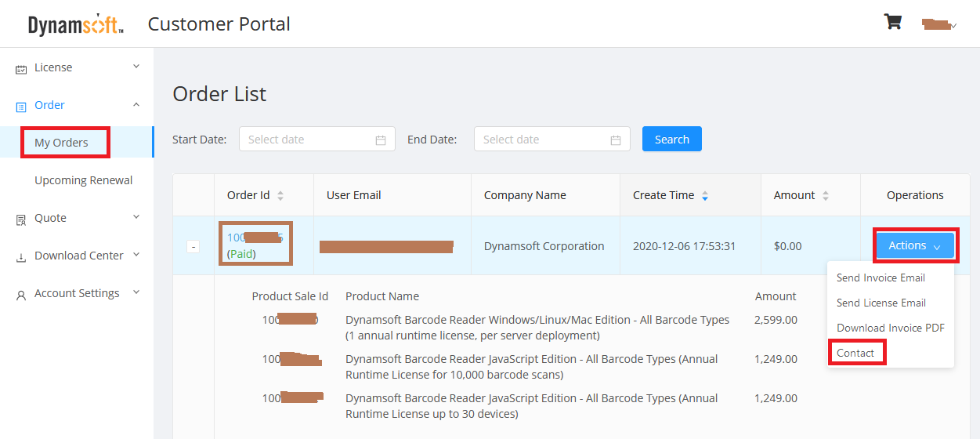The image size is (980, 439).
Task: Click calendar icon in End Date field
Action: point(616,140)
